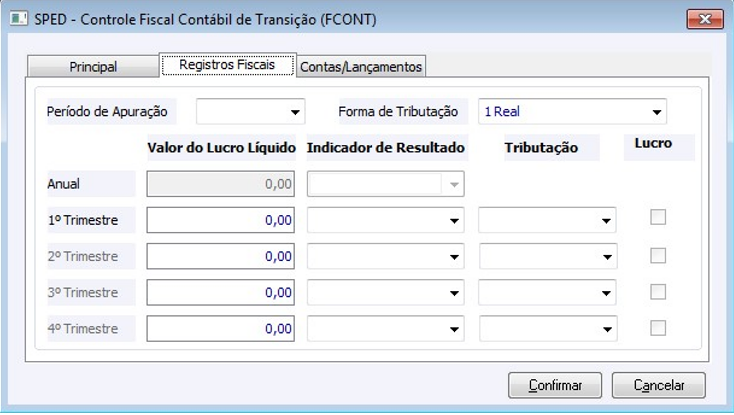Focus the 4º Trimestre Valor do Lucro field
Viewport: 734px width, 415px height.
tap(221, 329)
